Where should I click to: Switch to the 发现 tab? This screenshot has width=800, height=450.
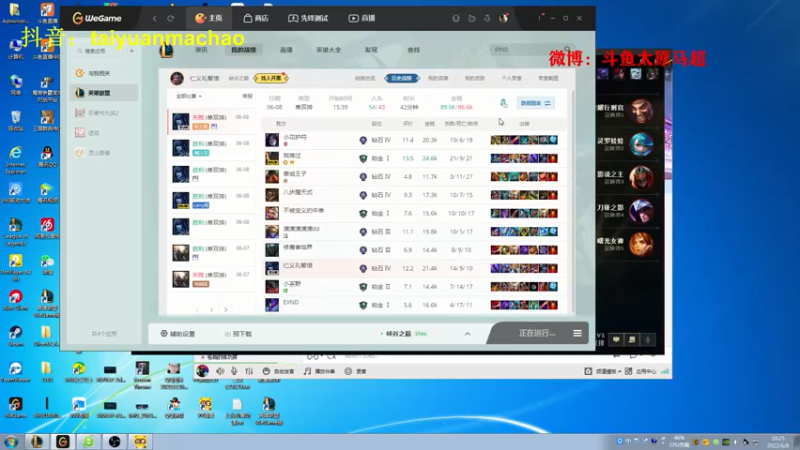pos(371,49)
